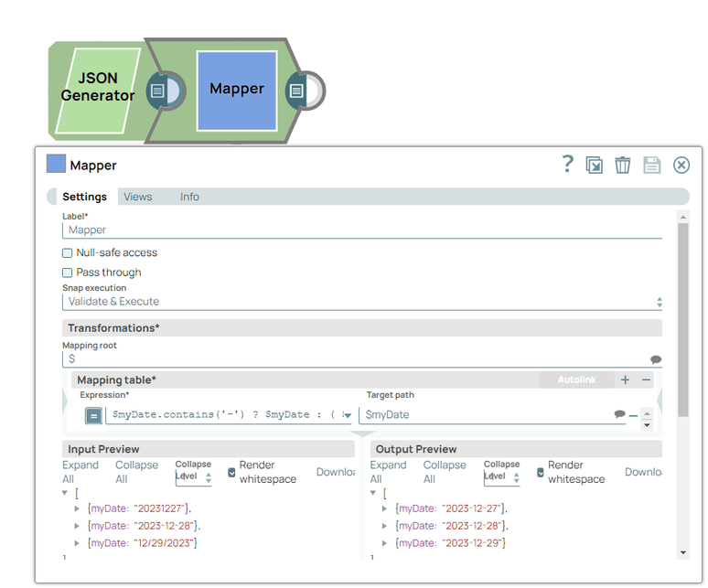
Task: Click Expand All in Output Preview
Action: click(x=387, y=472)
